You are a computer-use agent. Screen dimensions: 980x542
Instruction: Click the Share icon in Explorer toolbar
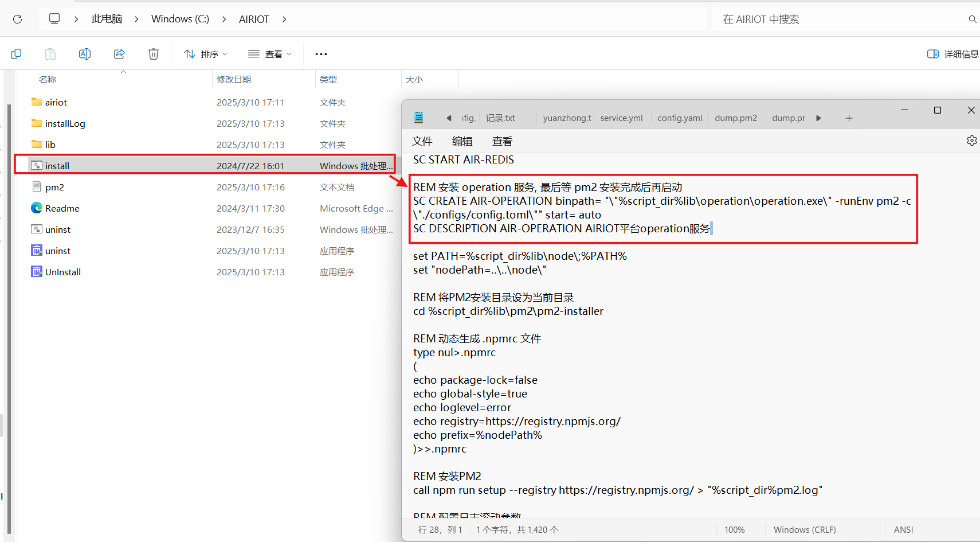[119, 53]
